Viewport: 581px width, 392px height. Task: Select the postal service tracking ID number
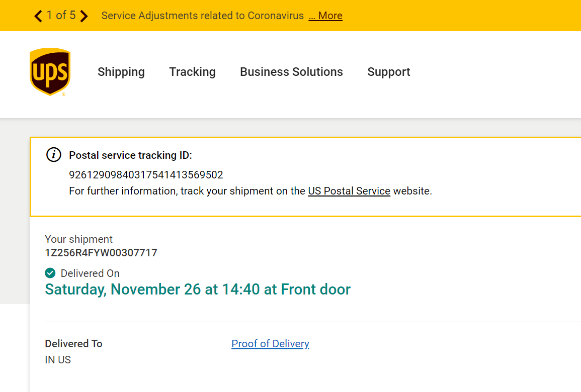[x=146, y=175]
